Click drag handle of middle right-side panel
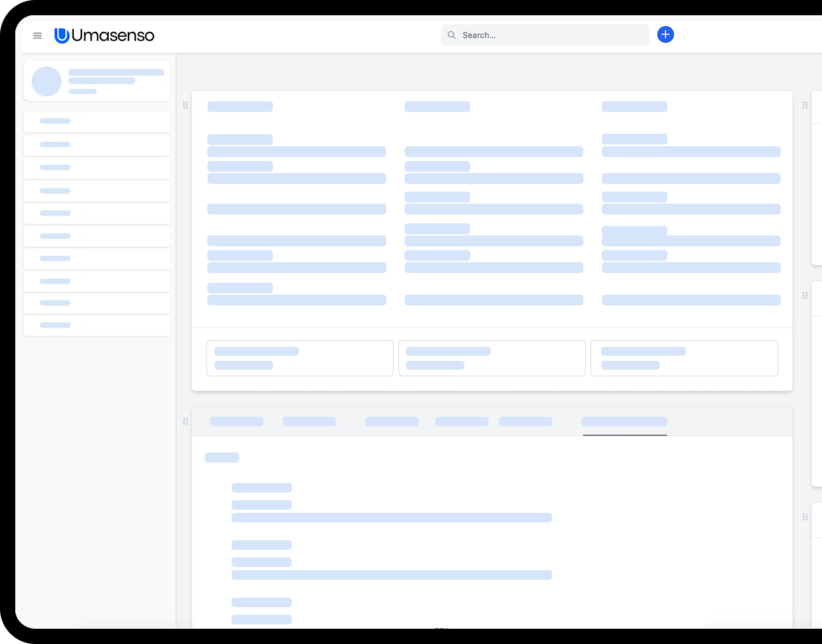 point(805,295)
